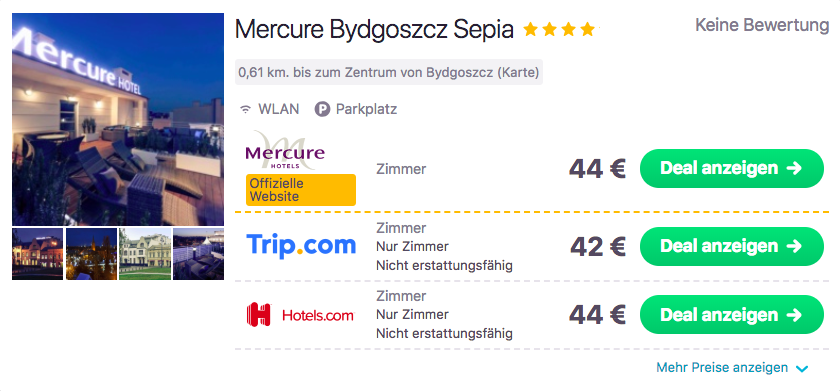840x391 pixels.
Task: Select the third thumbnail of the daytime building
Action: [145, 254]
